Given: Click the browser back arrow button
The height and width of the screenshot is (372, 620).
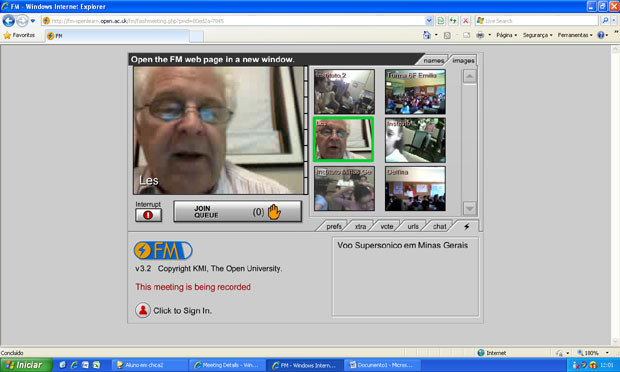Looking at the screenshot, I should pos(9,21).
